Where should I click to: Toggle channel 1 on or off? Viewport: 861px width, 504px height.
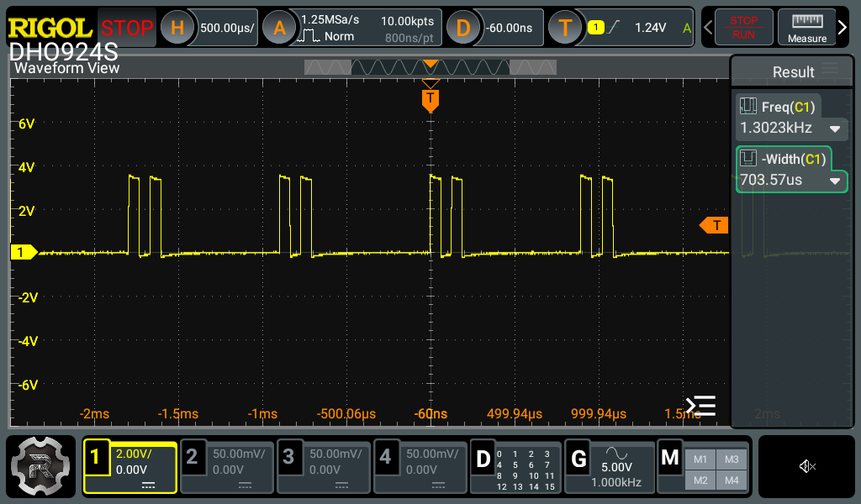click(x=96, y=457)
